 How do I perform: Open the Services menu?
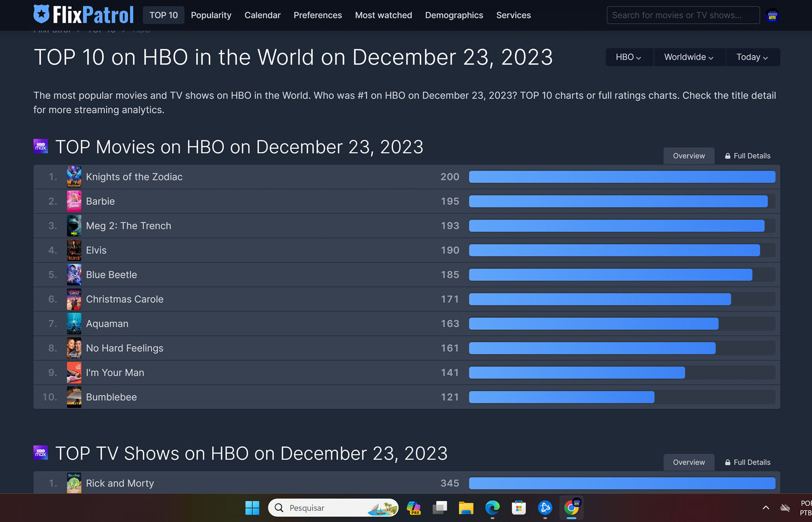(x=513, y=15)
